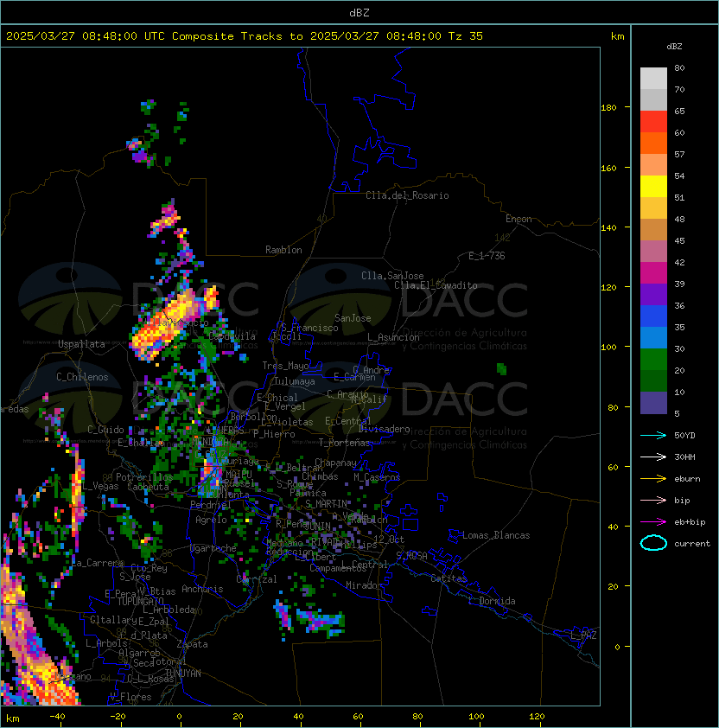Click the 'L_Asuncion' place label
The height and width of the screenshot is (728, 719).
(x=393, y=337)
